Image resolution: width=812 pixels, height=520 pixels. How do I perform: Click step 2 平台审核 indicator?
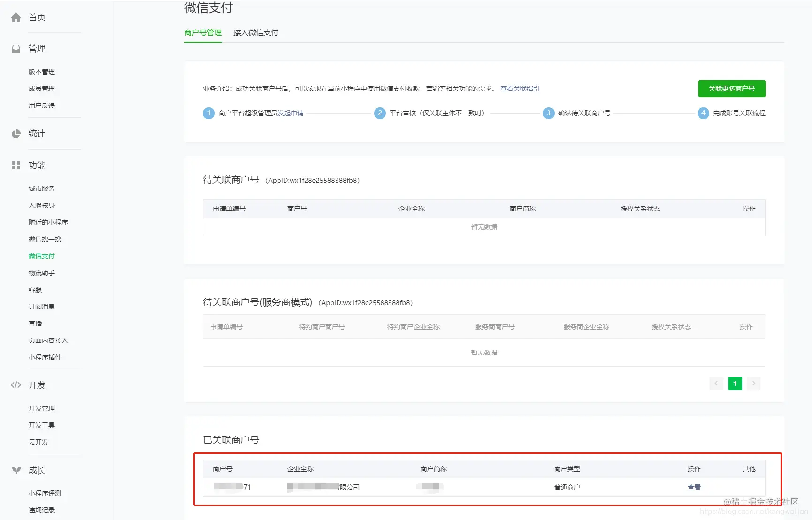[380, 113]
